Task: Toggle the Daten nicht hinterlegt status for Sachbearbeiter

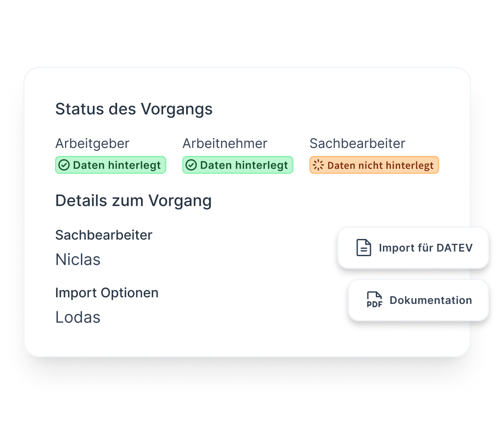Action: [x=374, y=165]
